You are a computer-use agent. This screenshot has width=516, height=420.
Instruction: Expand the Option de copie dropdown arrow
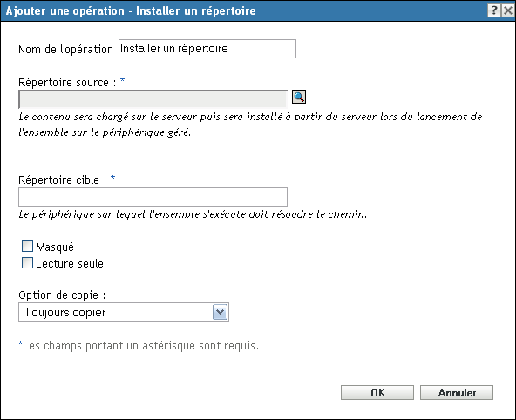point(220,312)
